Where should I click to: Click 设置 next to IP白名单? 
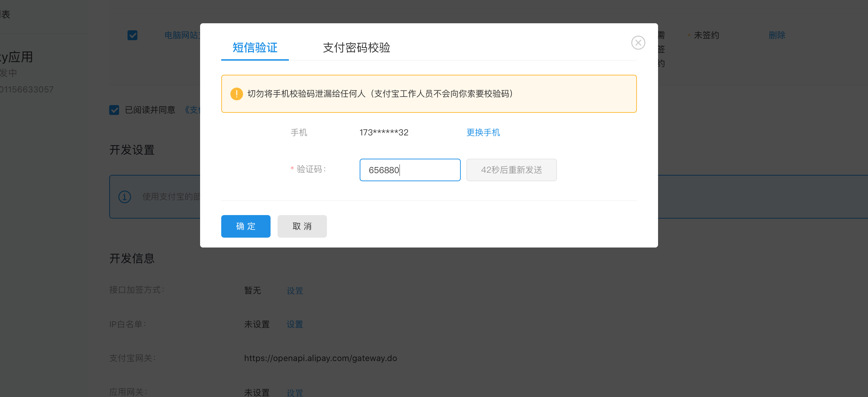tap(295, 324)
